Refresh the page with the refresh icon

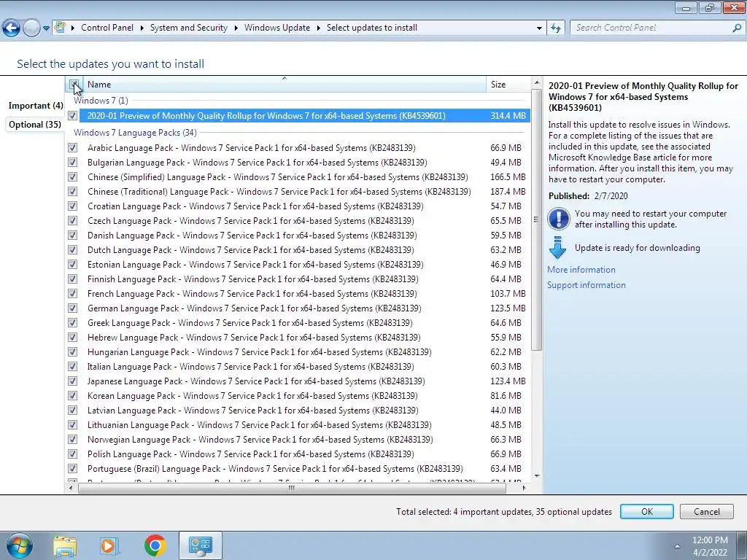tap(555, 28)
